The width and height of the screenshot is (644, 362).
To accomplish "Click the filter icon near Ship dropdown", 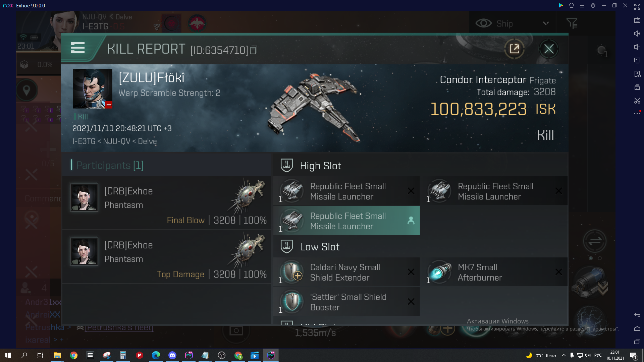I will click(x=572, y=23).
